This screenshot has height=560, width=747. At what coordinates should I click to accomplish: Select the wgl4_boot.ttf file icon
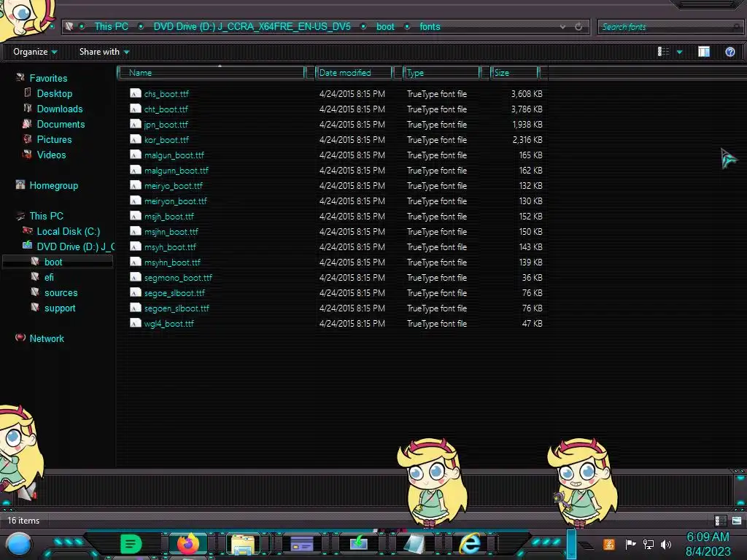point(135,323)
